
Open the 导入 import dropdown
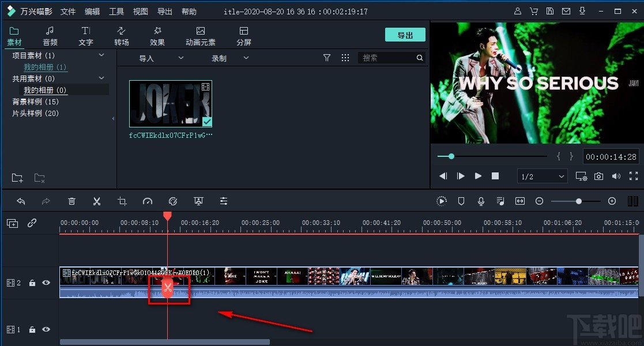[x=161, y=58]
